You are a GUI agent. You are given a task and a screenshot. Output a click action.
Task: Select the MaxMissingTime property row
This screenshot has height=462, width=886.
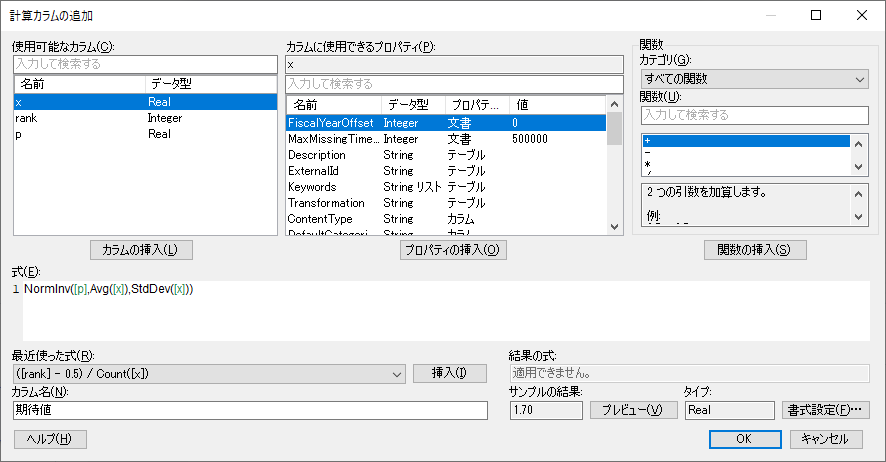[446, 139]
